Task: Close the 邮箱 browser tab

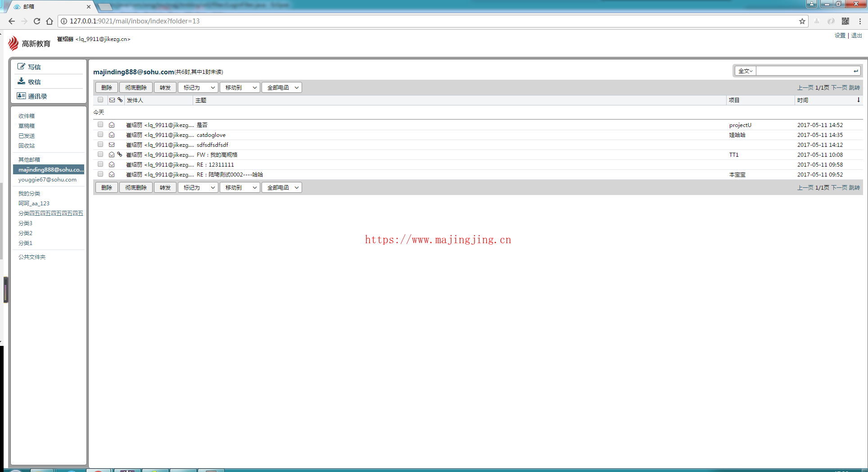Action: pos(89,7)
